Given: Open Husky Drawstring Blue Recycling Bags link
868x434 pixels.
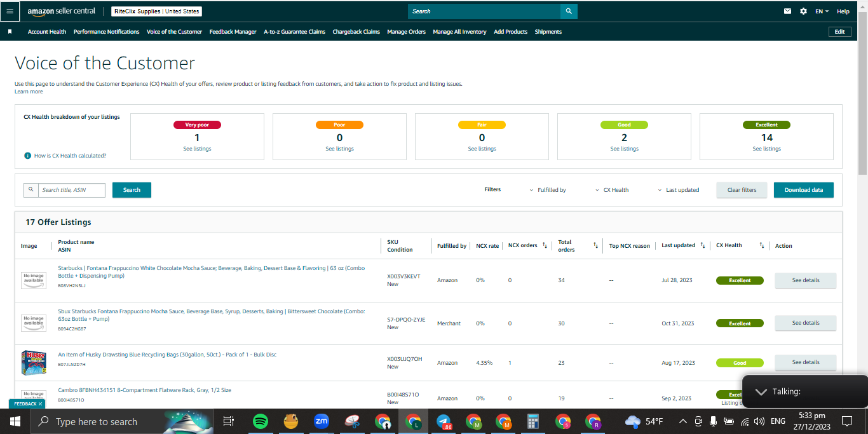Looking at the screenshot, I should click(167, 355).
